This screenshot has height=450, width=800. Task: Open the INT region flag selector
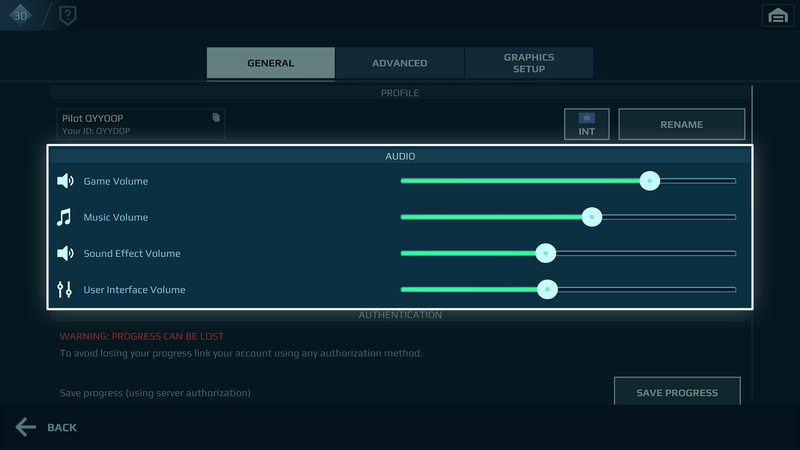pos(587,124)
